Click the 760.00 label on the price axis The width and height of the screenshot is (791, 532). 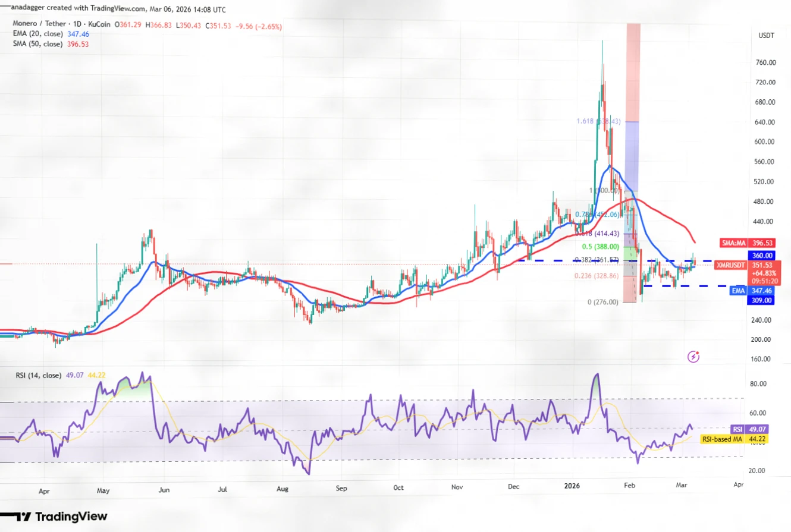[x=764, y=62]
